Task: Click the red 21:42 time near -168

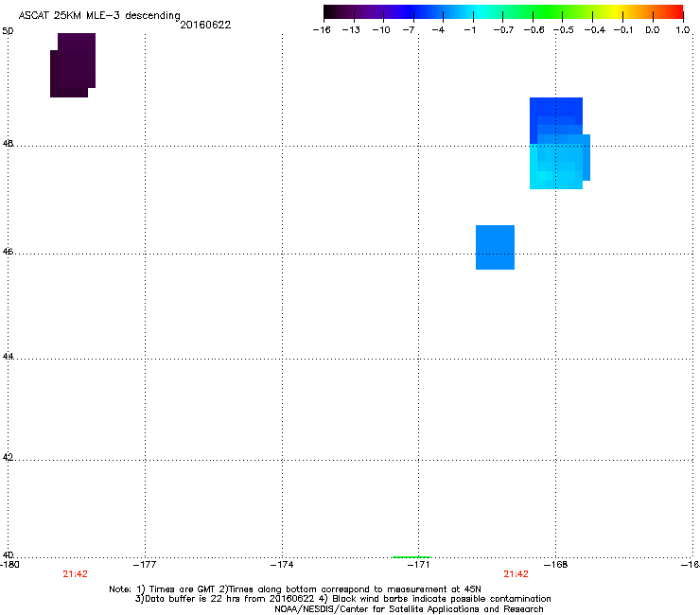Action: 516,574
